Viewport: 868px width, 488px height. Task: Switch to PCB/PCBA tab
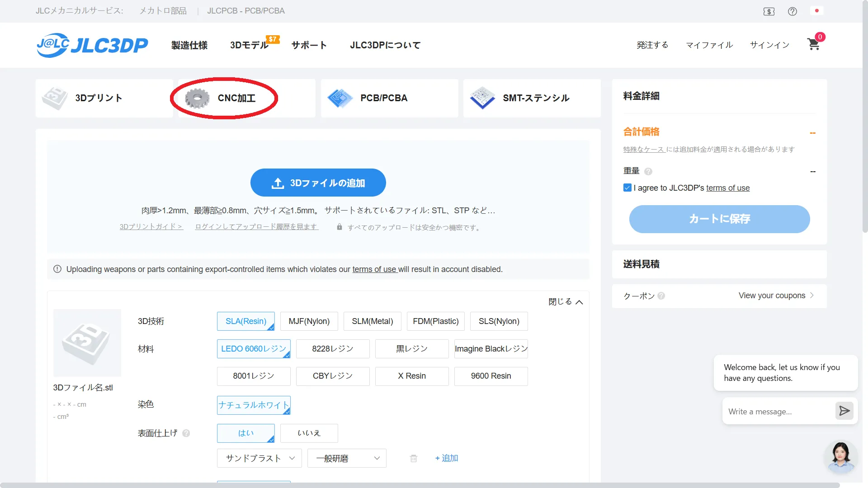click(x=390, y=98)
